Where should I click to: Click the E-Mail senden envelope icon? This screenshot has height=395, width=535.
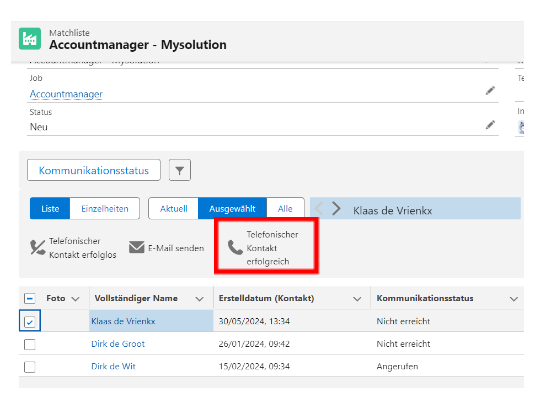pos(136,247)
